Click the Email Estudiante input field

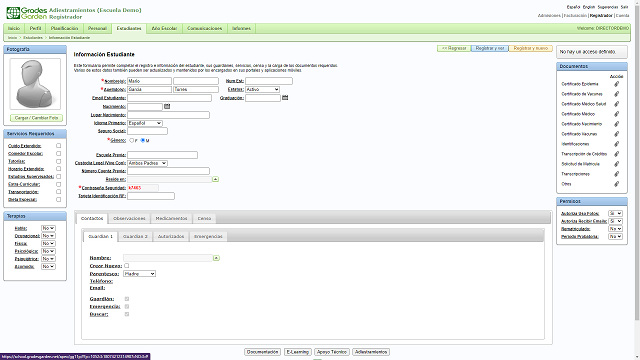[169, 98]
